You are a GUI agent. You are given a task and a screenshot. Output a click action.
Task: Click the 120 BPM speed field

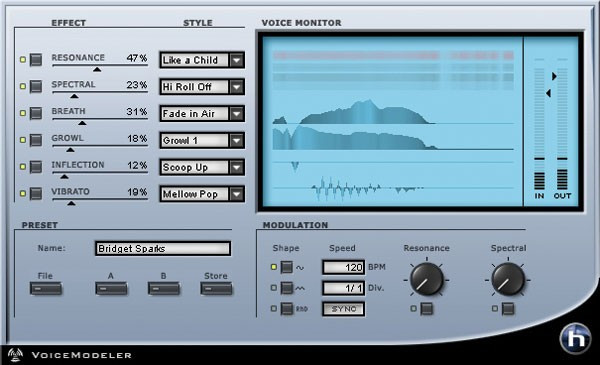click(343, 267)
